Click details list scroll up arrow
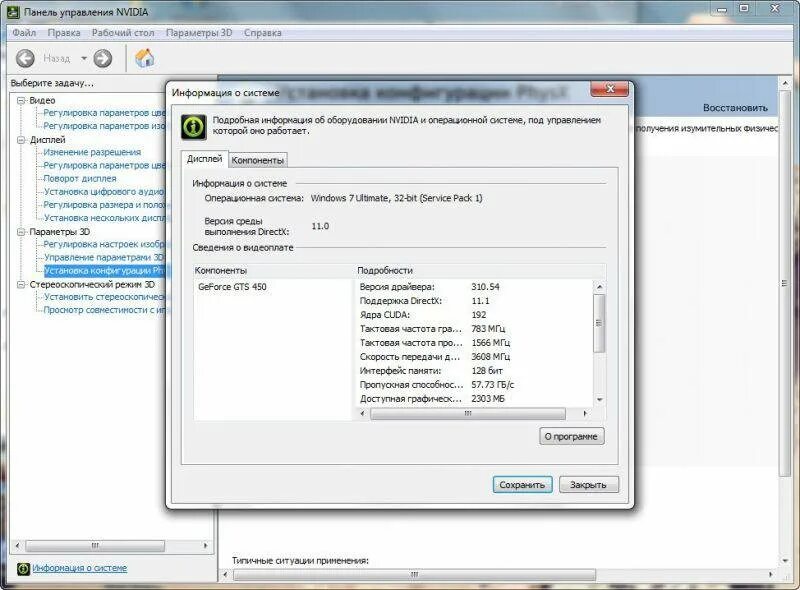 (x=599, y=287)
